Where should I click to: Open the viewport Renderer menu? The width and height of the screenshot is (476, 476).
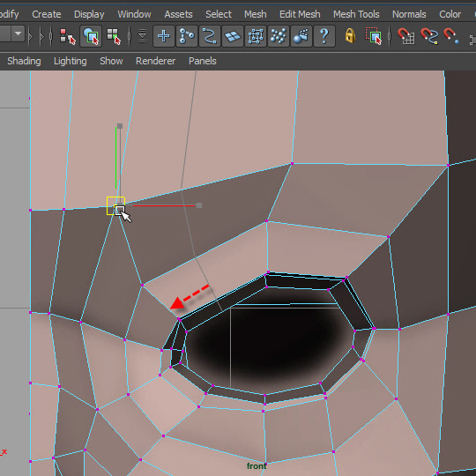[x=155, y=61]
